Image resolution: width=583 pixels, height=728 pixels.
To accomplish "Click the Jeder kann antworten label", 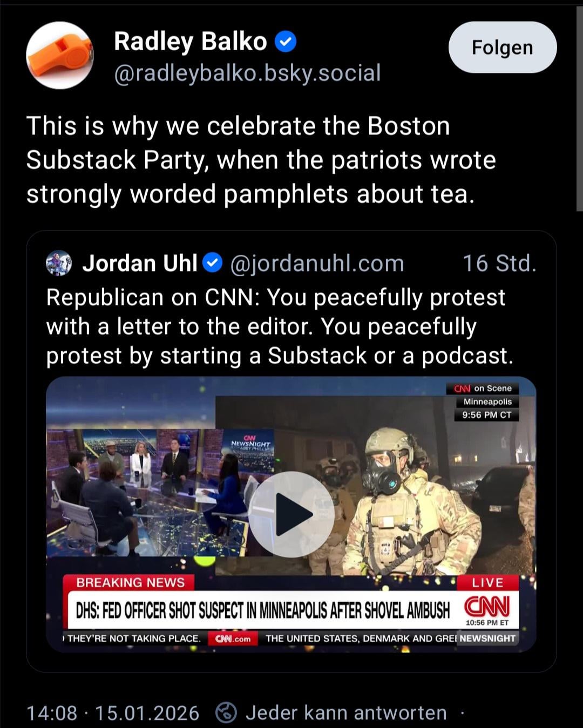I will coord(346,713).
